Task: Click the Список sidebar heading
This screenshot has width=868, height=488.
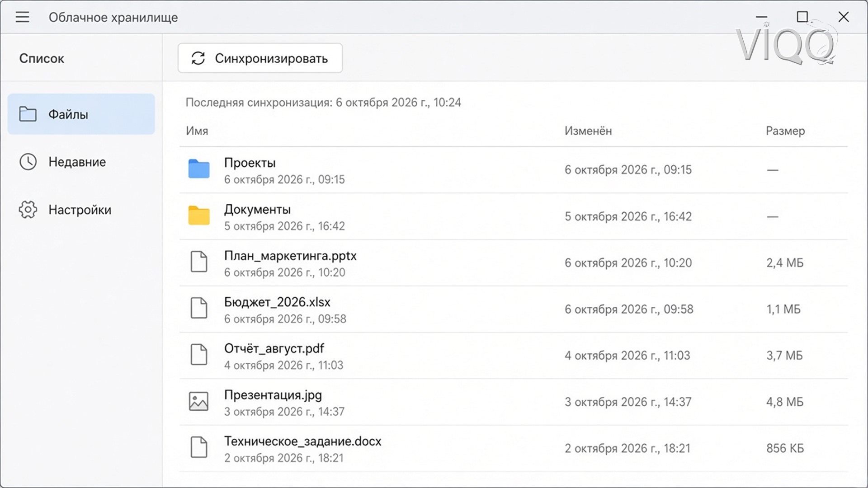Action: point(42,59)
